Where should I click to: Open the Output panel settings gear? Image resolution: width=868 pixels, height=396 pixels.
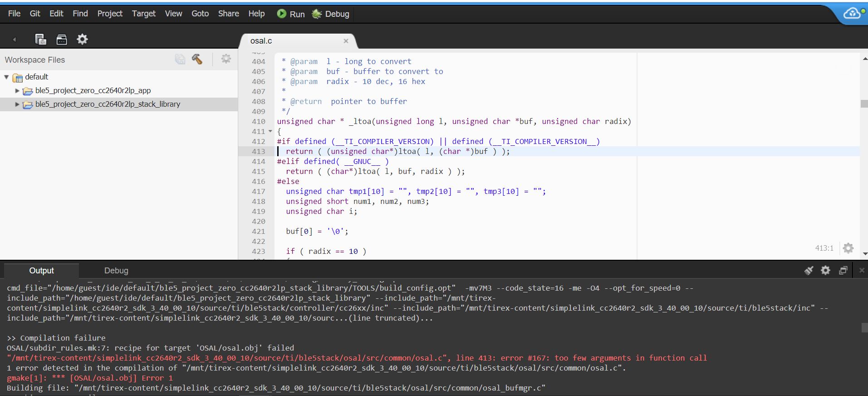point(825,270)
